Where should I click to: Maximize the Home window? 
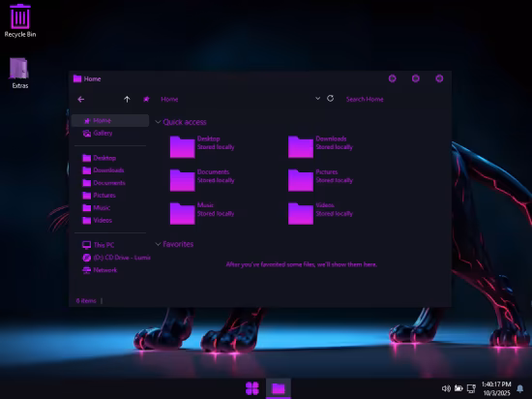416,78
